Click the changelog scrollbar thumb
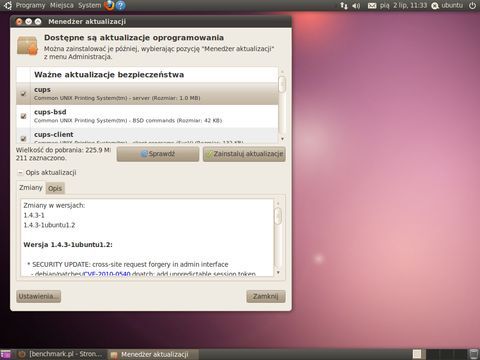480x360 pixels. pos(278,216)
